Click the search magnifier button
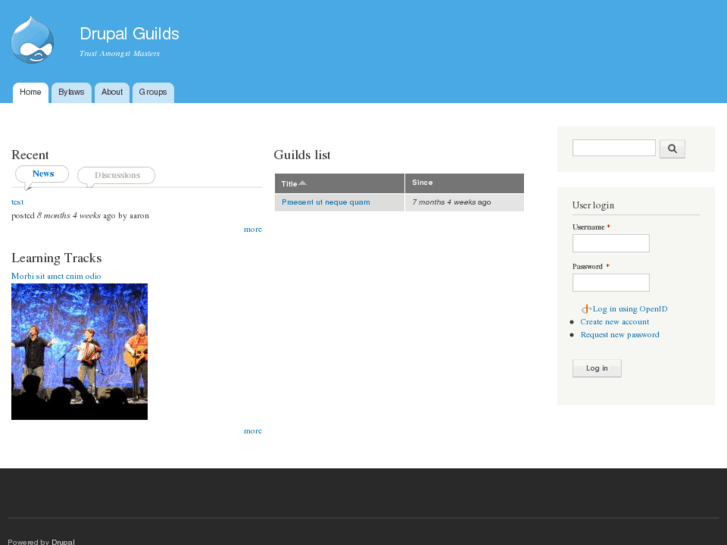 pos(672,149)
